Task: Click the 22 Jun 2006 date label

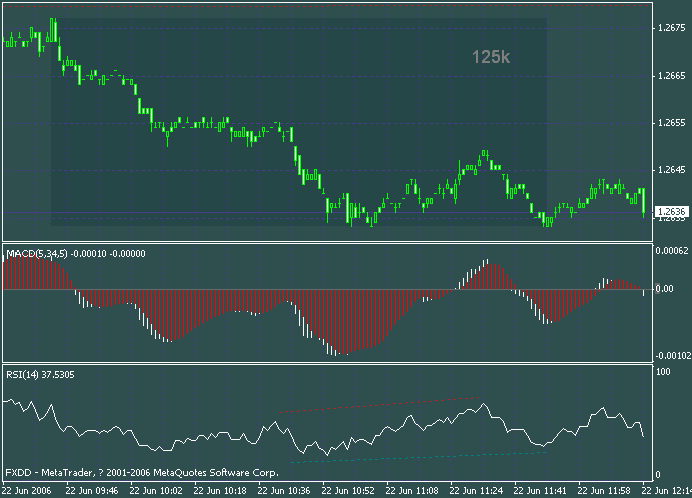Action: (x=27, y=491)
